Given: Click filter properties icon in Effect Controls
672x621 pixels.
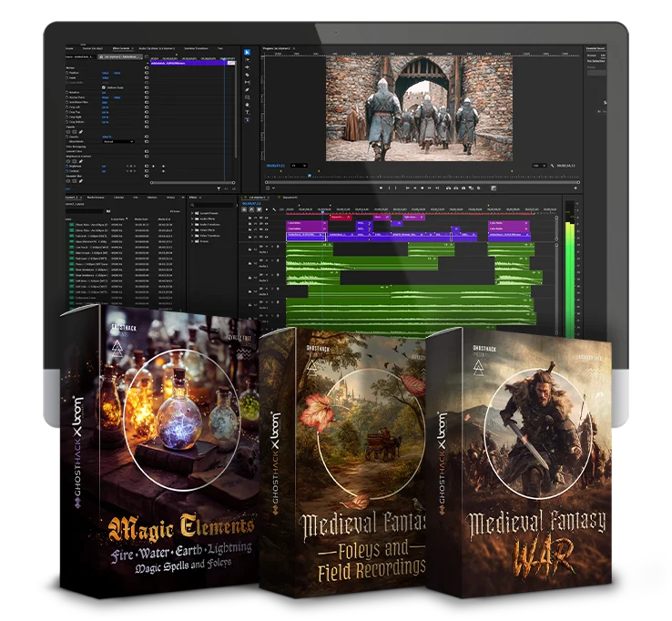Looking at the screenshot, I should click(219, 188).
